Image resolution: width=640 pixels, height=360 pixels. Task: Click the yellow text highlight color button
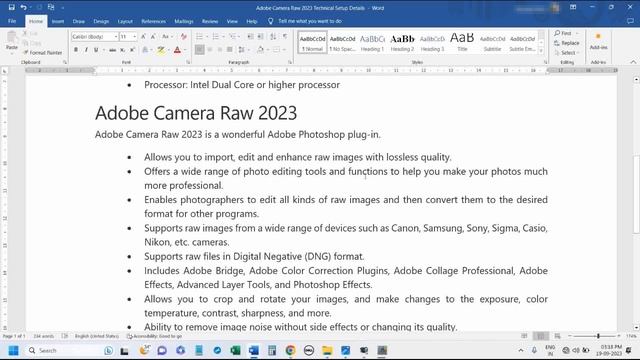pos(161,50)
